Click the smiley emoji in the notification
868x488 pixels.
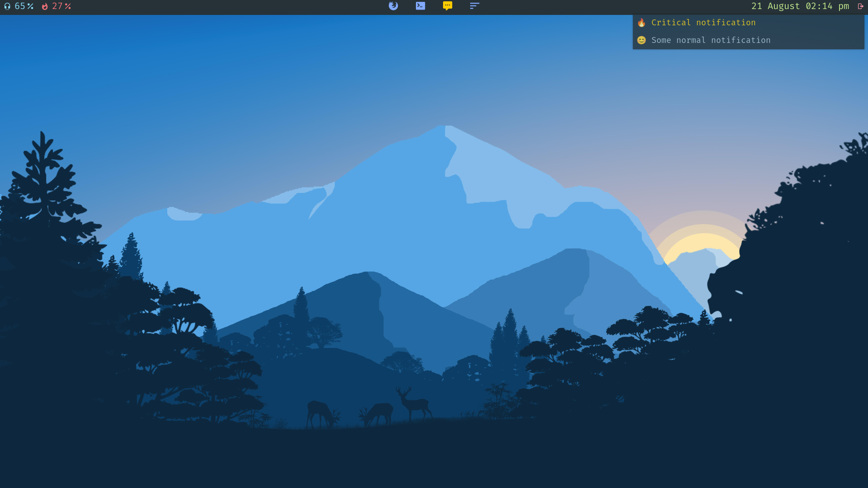point(642,40)
